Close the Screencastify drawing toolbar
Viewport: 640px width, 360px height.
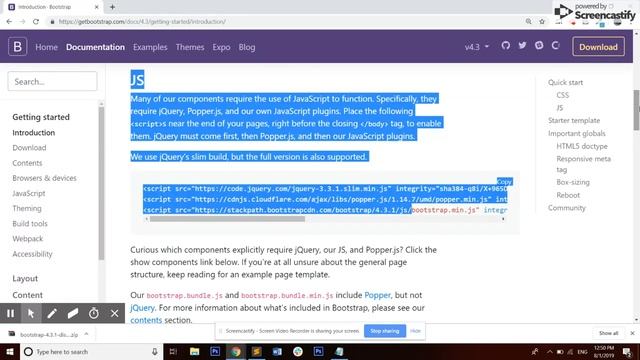pyautogui.click(x=115, y=313)
